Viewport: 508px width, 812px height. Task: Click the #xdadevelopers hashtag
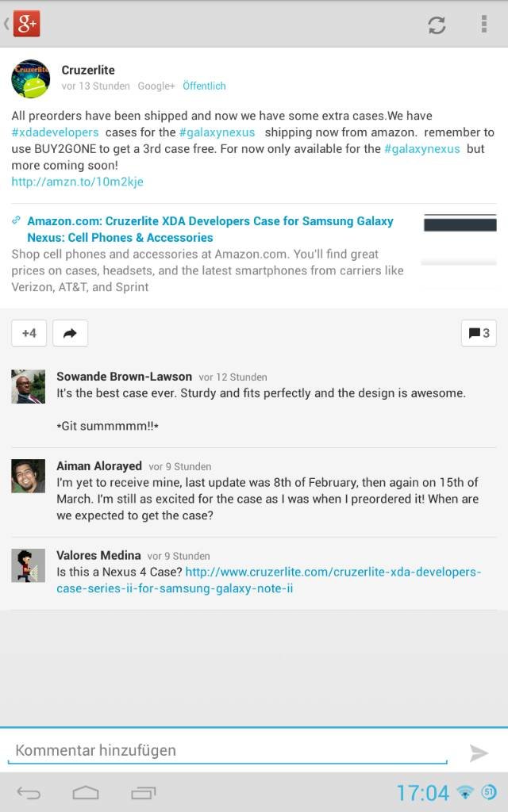click(55, 132)
